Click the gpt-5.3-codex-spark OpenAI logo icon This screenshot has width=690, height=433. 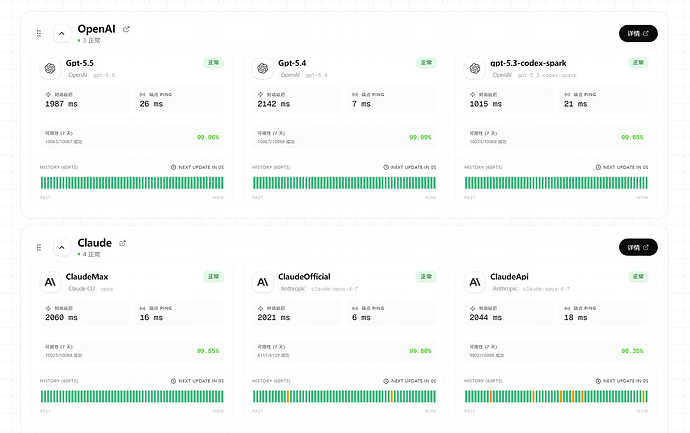pos(475,68)
